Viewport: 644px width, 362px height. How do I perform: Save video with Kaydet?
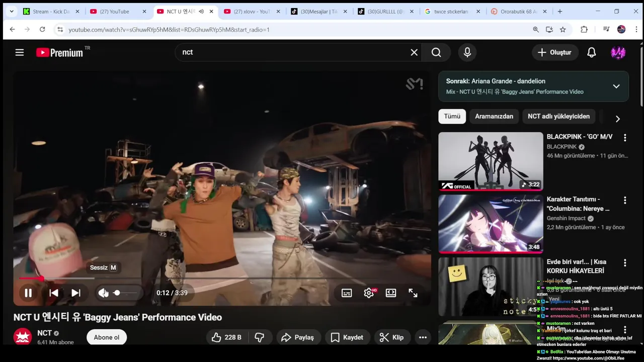click(x=347, y=337)
